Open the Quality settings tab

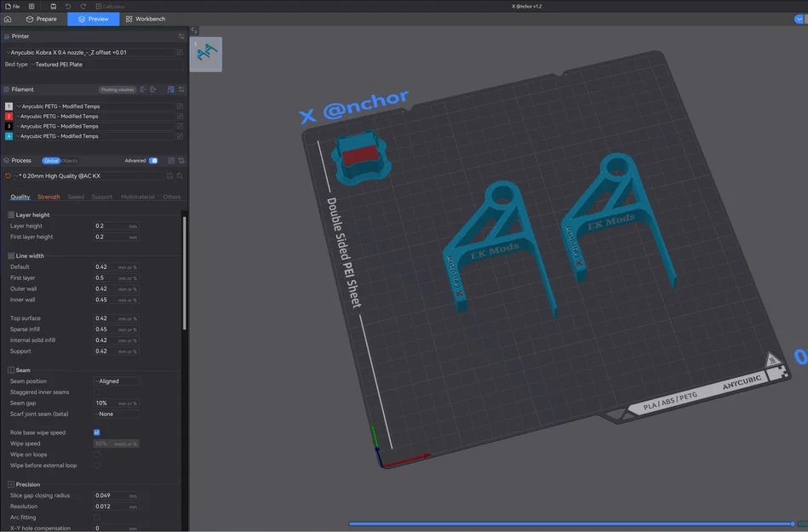pos(20,197)
